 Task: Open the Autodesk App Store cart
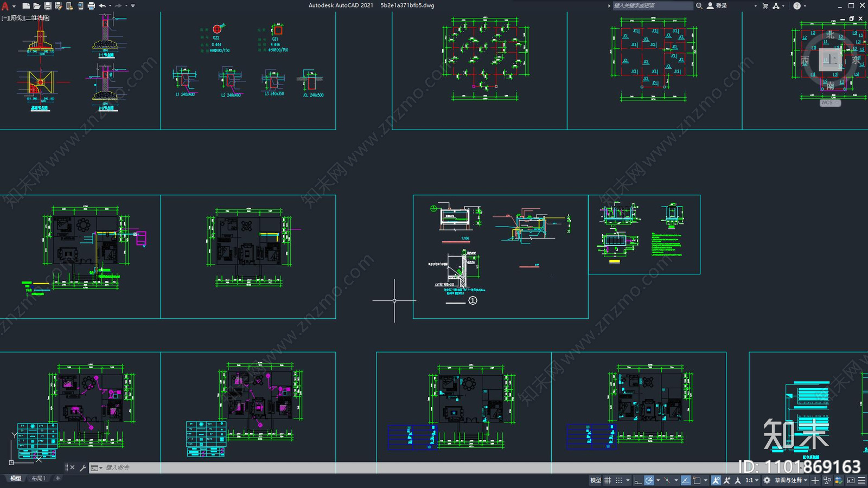pyautogui.click(x=765, y=6)
